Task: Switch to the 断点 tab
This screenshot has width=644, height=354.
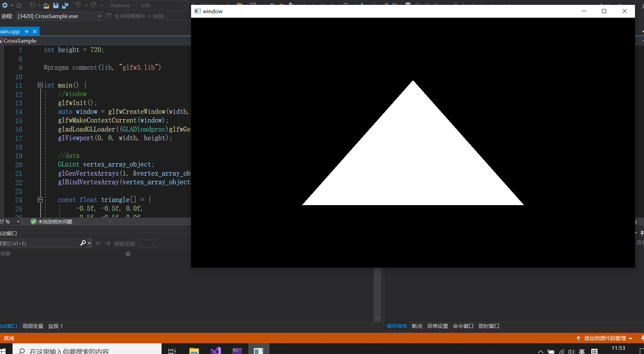Action: [417, 326]
